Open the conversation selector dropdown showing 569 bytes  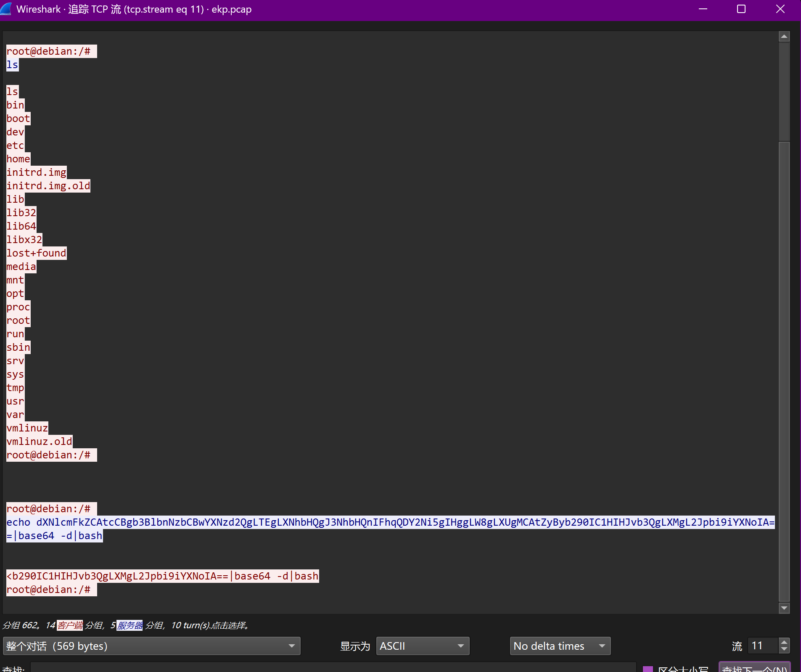(151, 646)
